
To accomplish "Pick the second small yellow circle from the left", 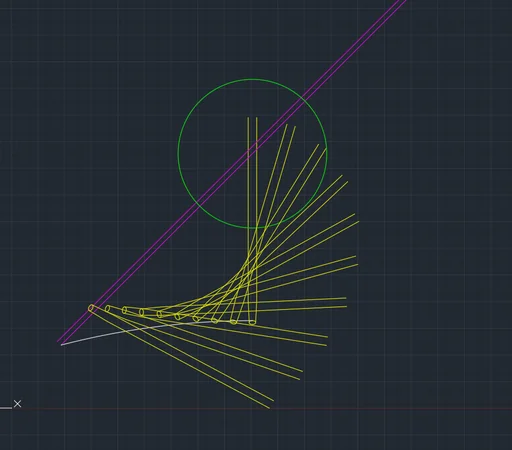I will pyautogui.click(x=108, y=309).
